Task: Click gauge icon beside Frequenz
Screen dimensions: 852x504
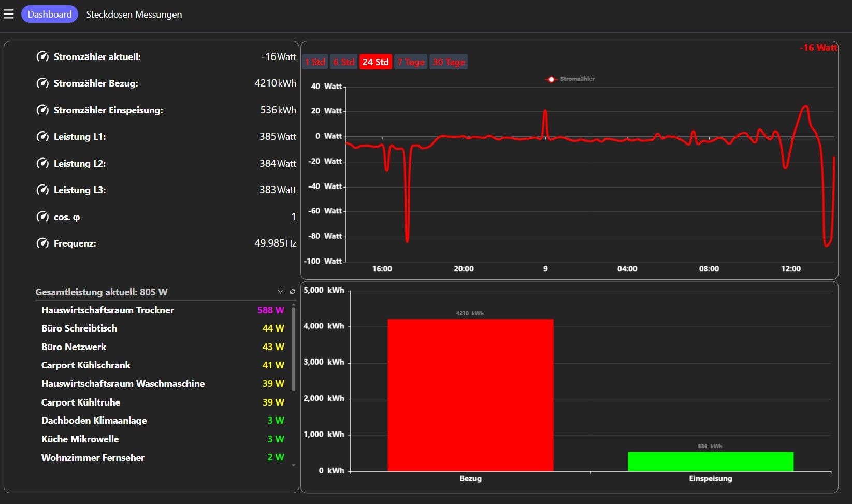Action: (x=42, y=243)
